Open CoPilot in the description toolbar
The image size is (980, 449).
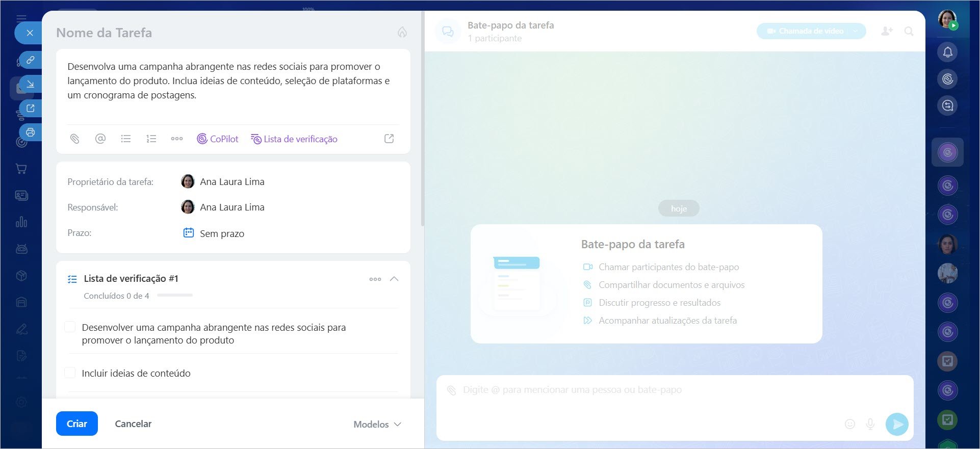[x=218, y=139]
